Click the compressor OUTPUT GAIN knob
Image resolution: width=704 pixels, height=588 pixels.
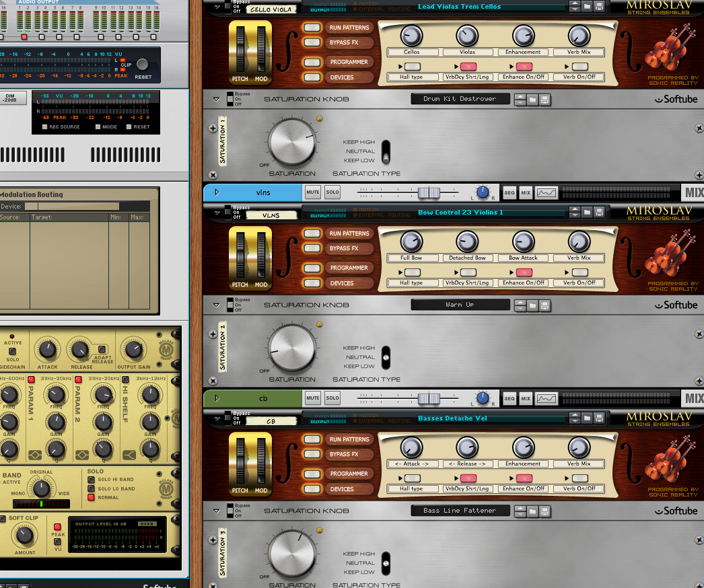click(x=133, y=349)
